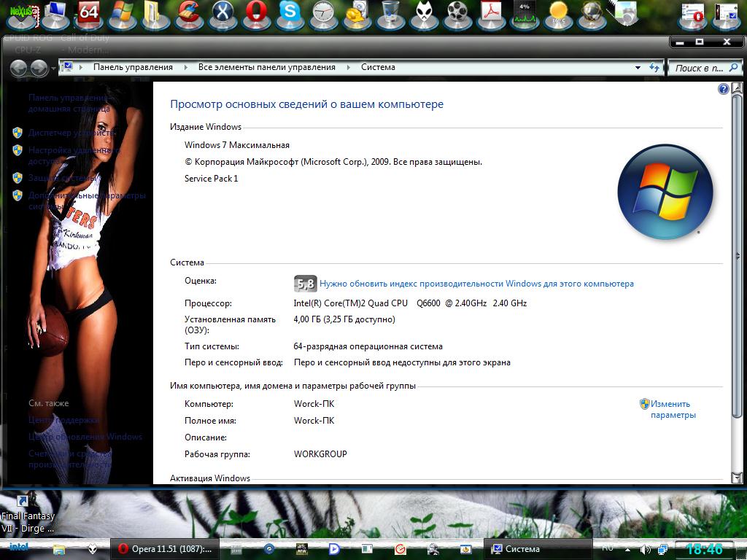Open the My Computer dock icon
The width and height of the screenshot is (747, 560).
pos(55,15)
